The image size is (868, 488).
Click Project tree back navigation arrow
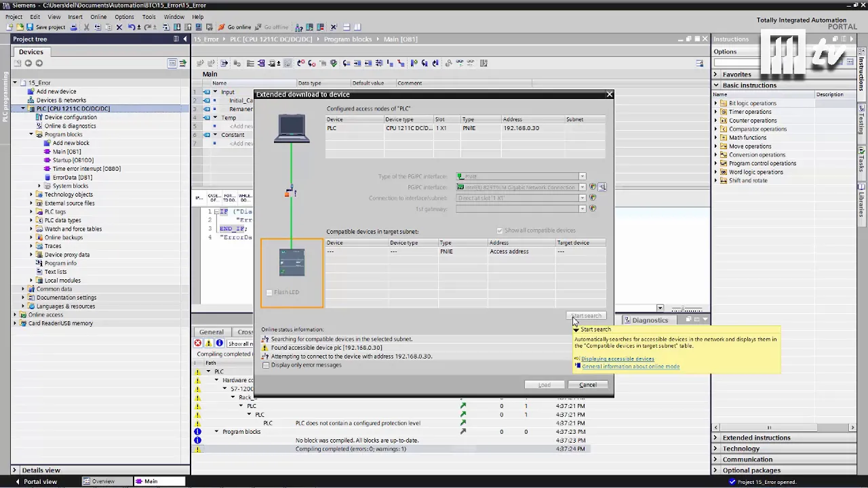coord(28,63)
